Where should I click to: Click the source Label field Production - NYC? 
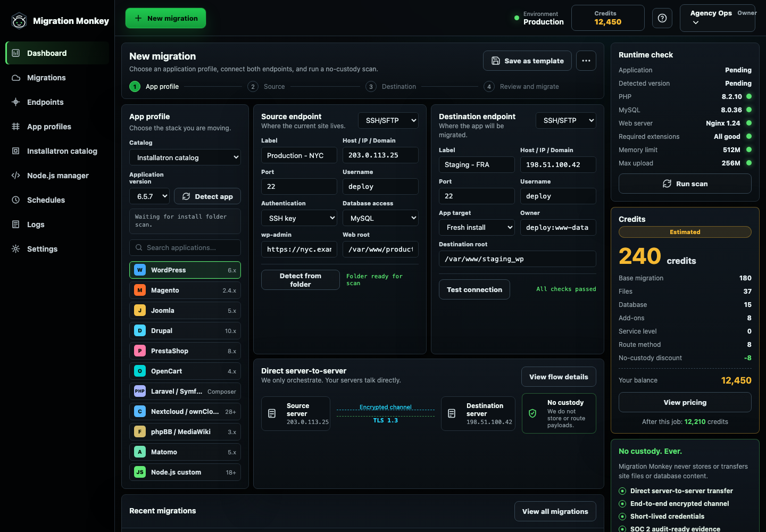(x=299, y=155)
